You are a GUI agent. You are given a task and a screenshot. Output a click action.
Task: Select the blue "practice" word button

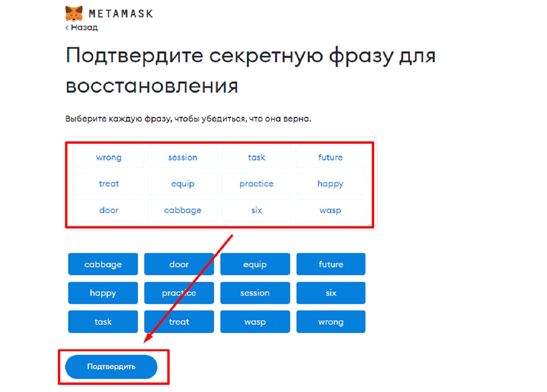179,293
